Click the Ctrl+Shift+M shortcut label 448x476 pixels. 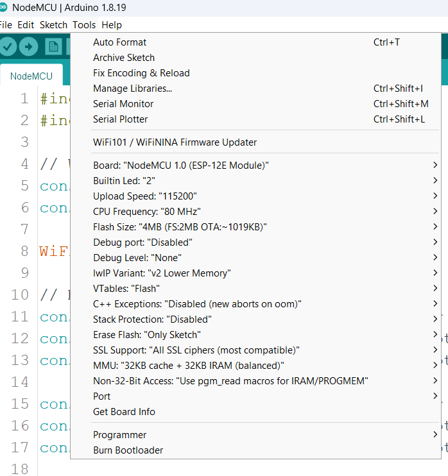pos(401,104)
